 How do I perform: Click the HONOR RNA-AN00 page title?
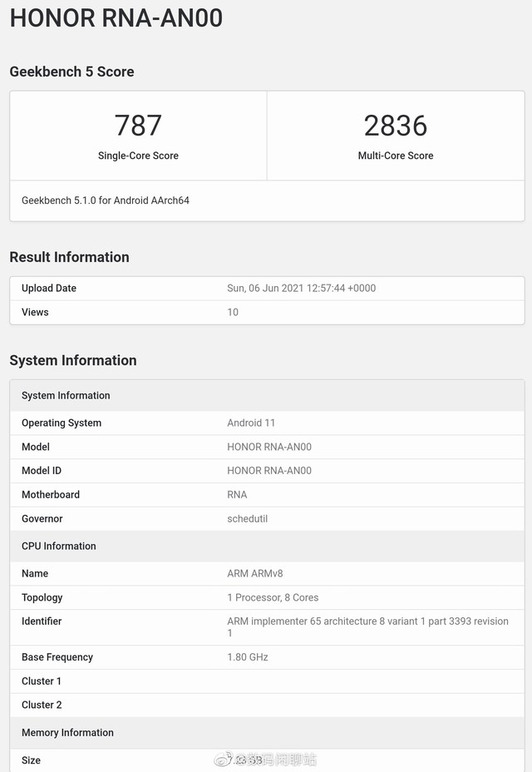[x=116, y=17]
